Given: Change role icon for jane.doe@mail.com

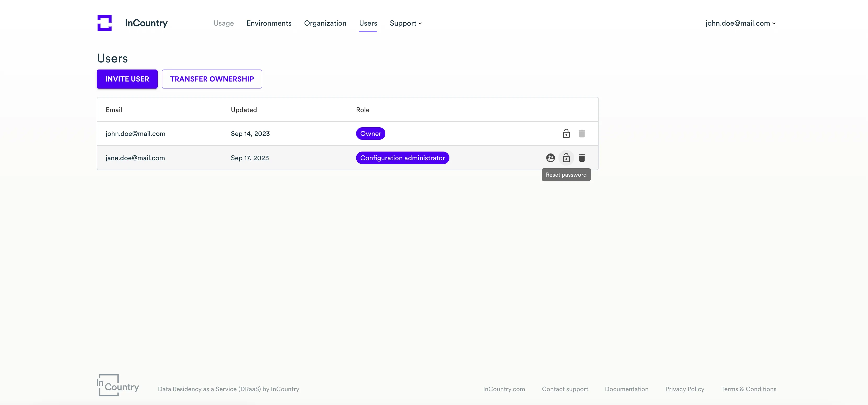Looking at the screenshot, I should [550, 158].
